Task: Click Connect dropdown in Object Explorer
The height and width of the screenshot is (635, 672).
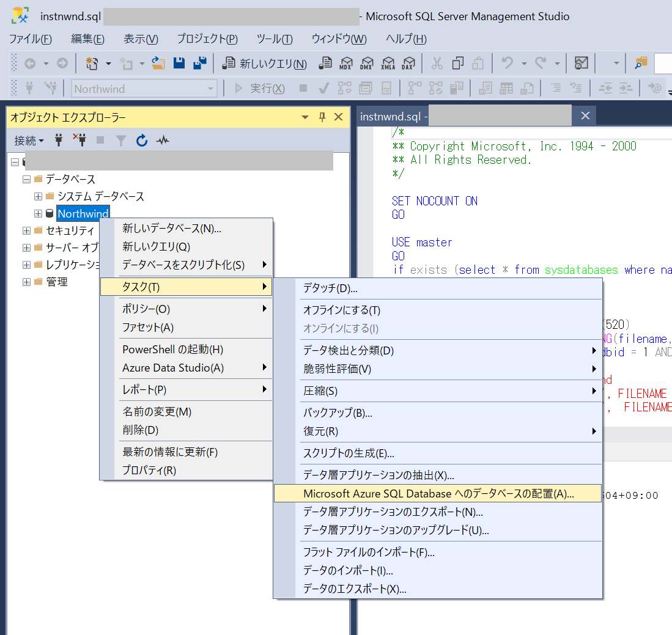Action: (x=29, y=141)
